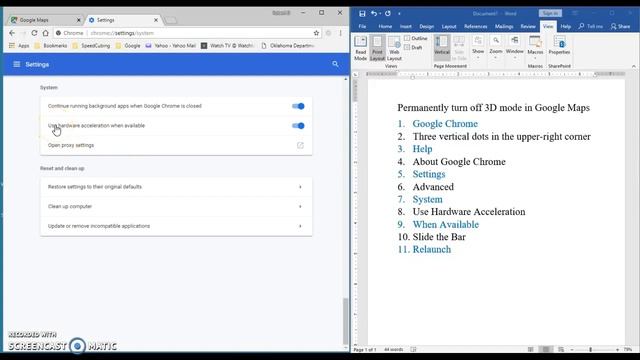Click 44 words count in status bar

[x=393, y=350]
